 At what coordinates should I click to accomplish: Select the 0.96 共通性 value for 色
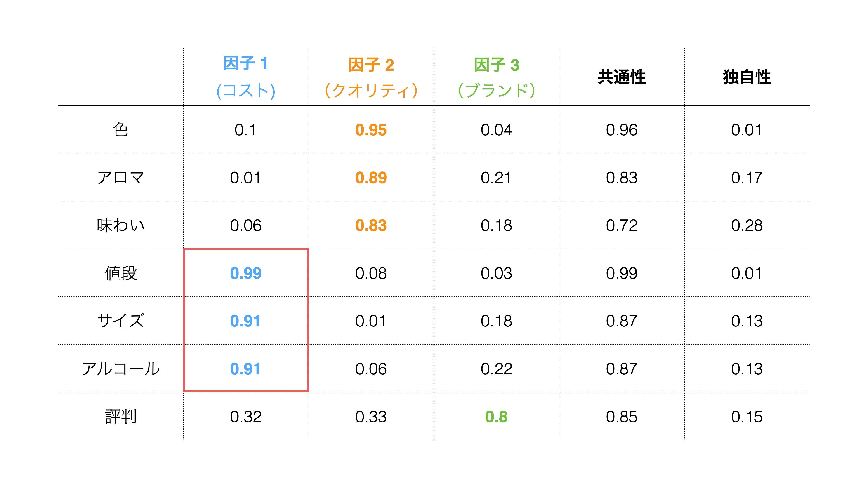coord(621,130)
